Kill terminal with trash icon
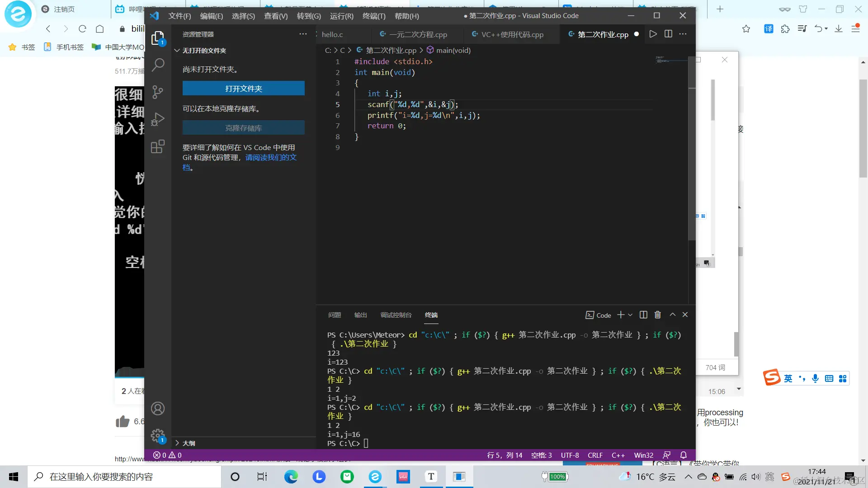 click(x=658, y=315)
